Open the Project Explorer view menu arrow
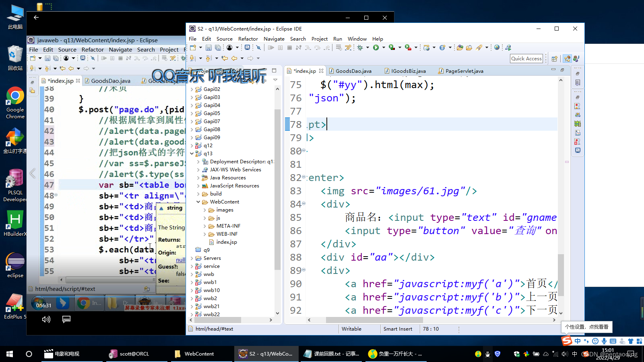Screen dimensions: 644x362 275,80
